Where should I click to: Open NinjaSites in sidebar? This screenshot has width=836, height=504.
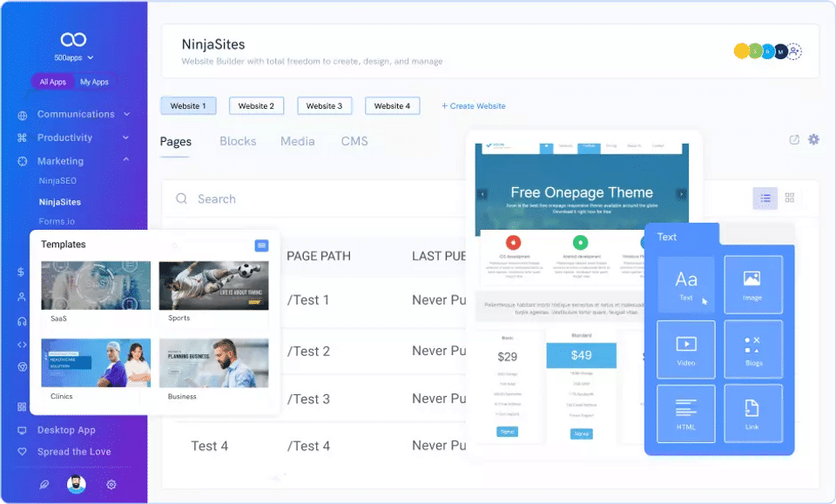[60, 202]
